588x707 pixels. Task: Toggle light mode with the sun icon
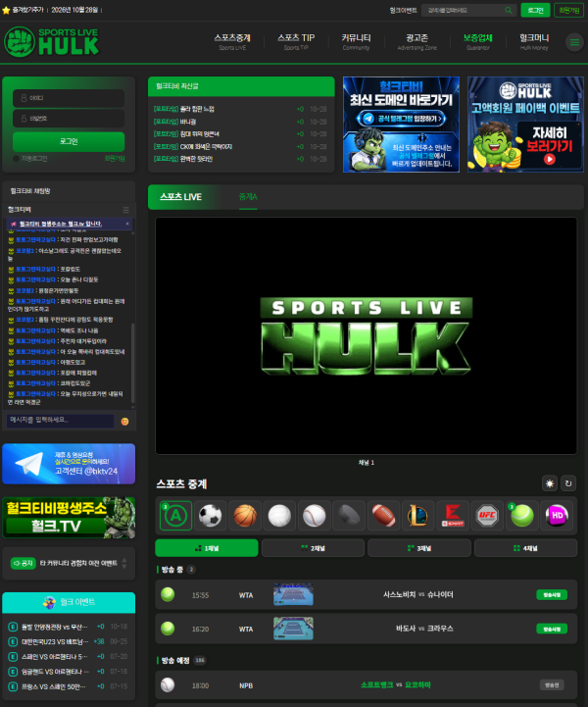pos(550,483)
